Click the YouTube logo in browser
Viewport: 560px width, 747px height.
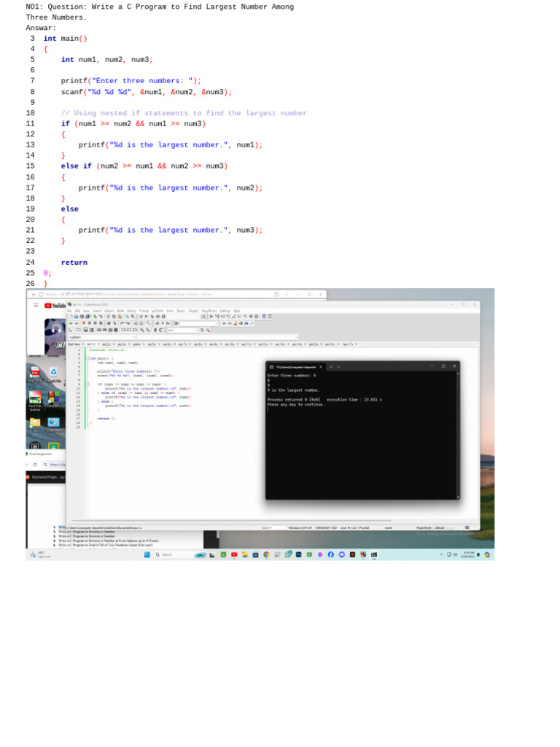(x=54, y=306)
